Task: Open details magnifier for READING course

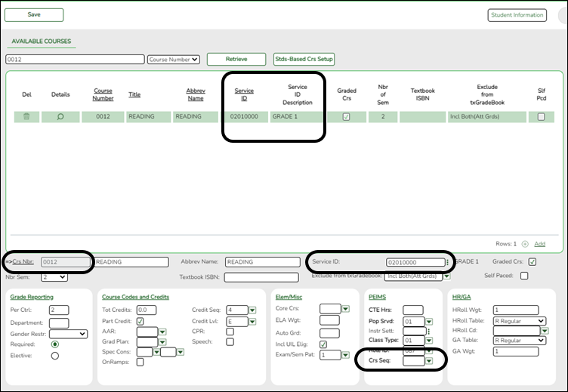Action: pos(60,117)
